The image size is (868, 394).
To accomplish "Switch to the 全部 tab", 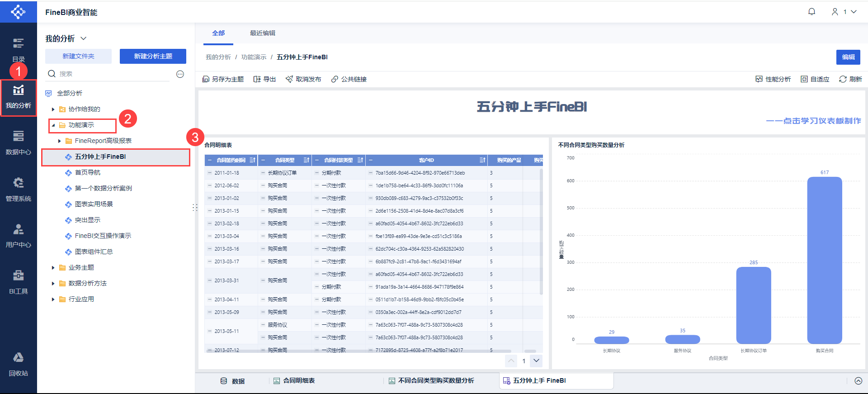I will pos(218,33).
